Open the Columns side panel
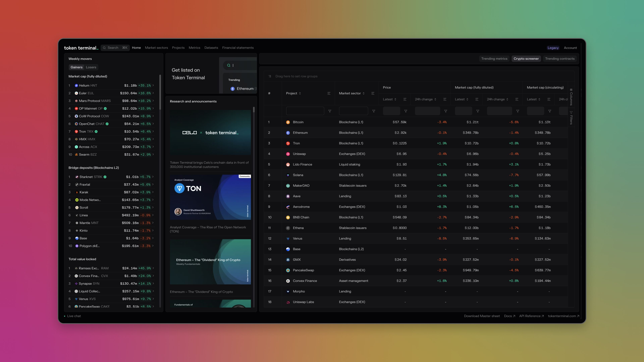Image resolution: width=644 pixels, height=362 pixels. [571, 97]
